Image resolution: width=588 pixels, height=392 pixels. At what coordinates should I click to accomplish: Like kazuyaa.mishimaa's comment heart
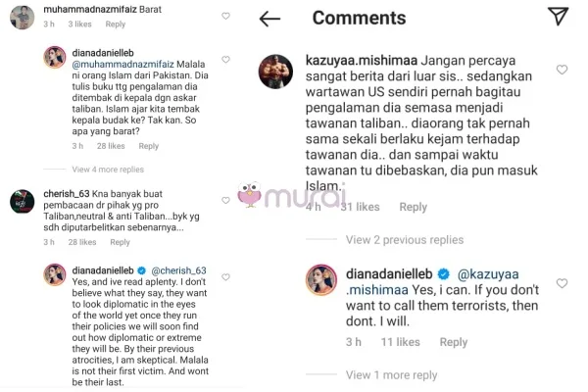[562, 70]
